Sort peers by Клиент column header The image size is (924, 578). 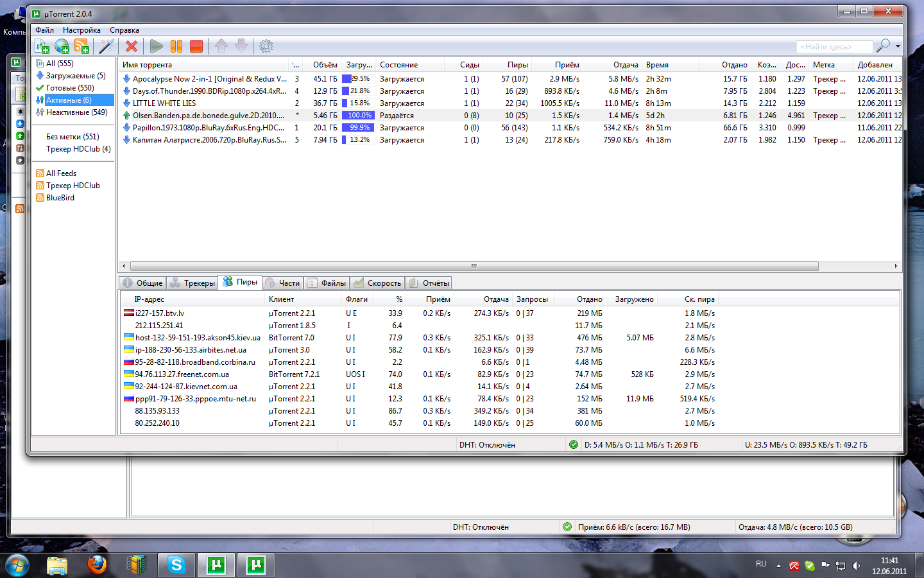point(304,299)
